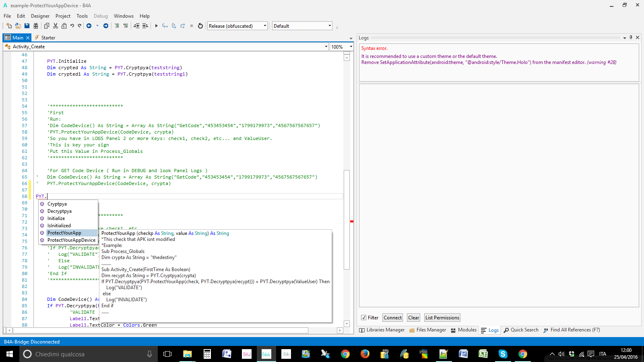Click the Stop debug square icon

pos(192,26)
